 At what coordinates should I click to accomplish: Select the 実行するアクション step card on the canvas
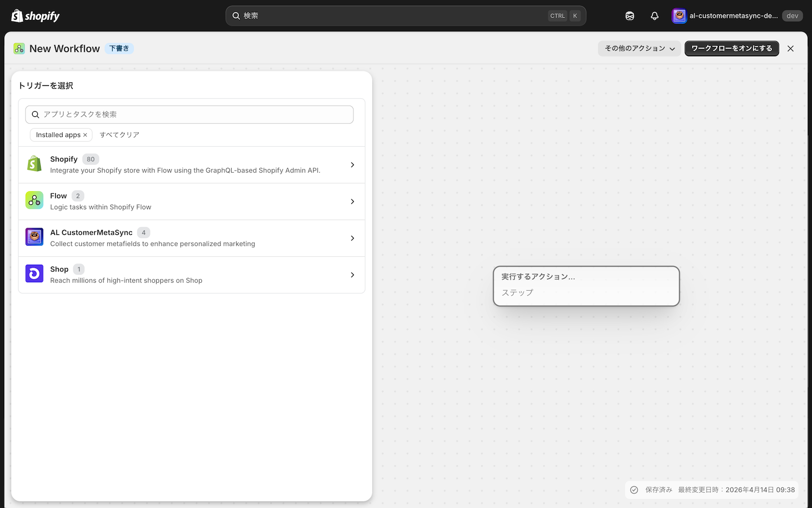point(586,286)
